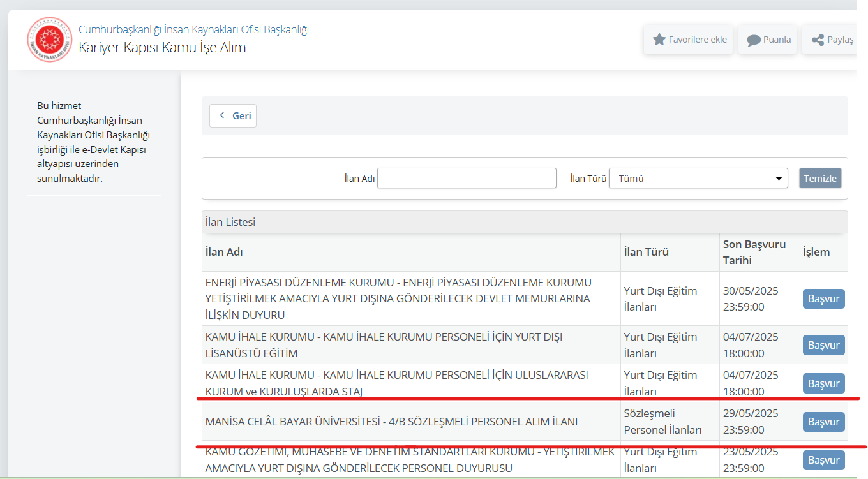Open the İlan Türü dropdown
This screenshot has height=479, width=868.
[x=699, y=178]
